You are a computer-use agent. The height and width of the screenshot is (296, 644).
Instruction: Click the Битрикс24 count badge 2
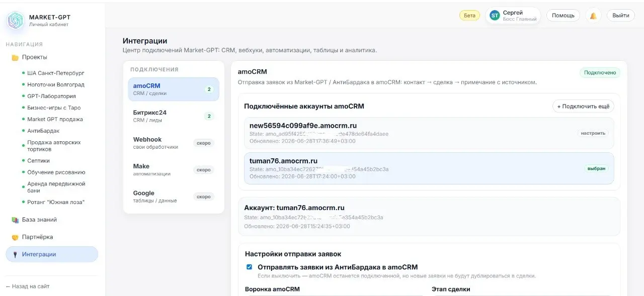209,116
